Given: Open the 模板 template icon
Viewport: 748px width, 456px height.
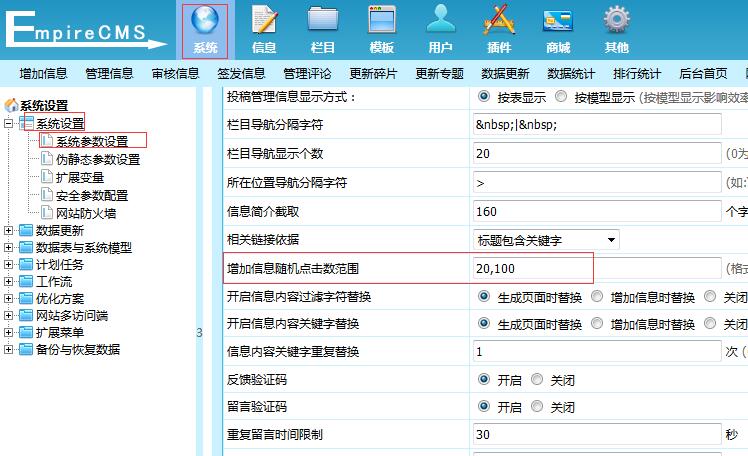Looking at the screenshot, I should click(382, 22).
